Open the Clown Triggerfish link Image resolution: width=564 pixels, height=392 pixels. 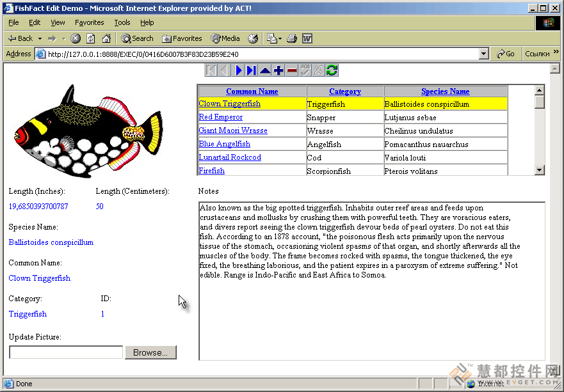coord(229,104)
